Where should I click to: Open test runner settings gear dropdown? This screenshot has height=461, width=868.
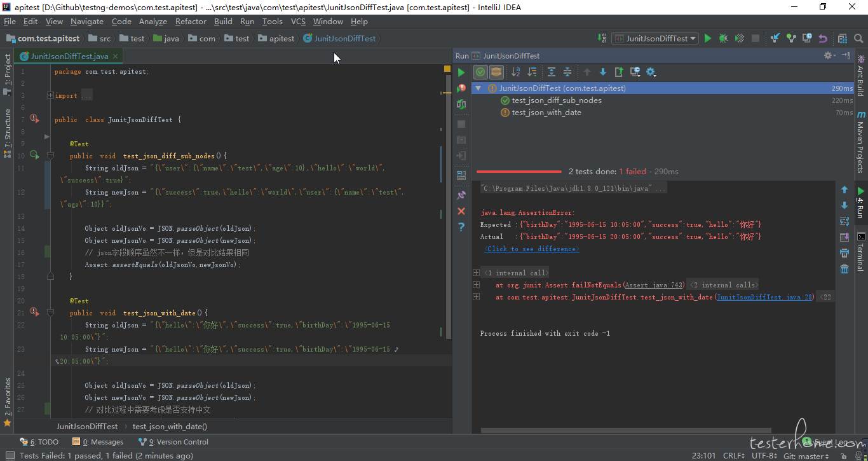coord(651,72)
